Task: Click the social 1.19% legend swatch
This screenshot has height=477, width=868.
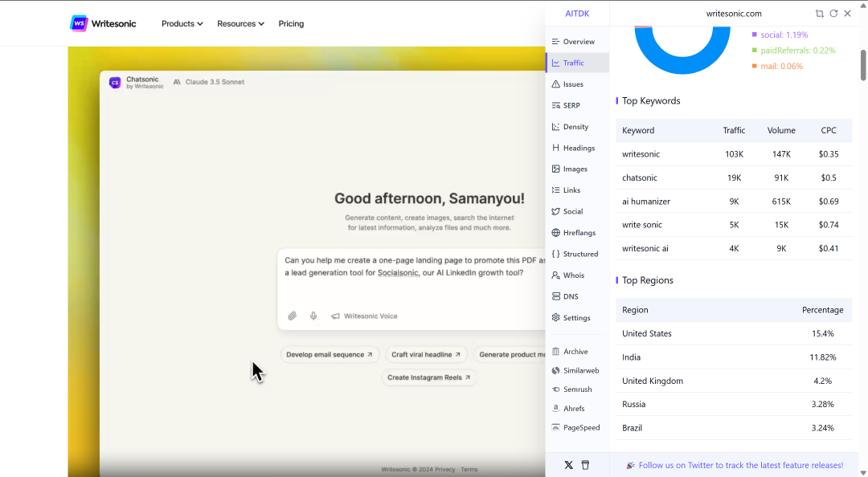Action: (754, 35)
